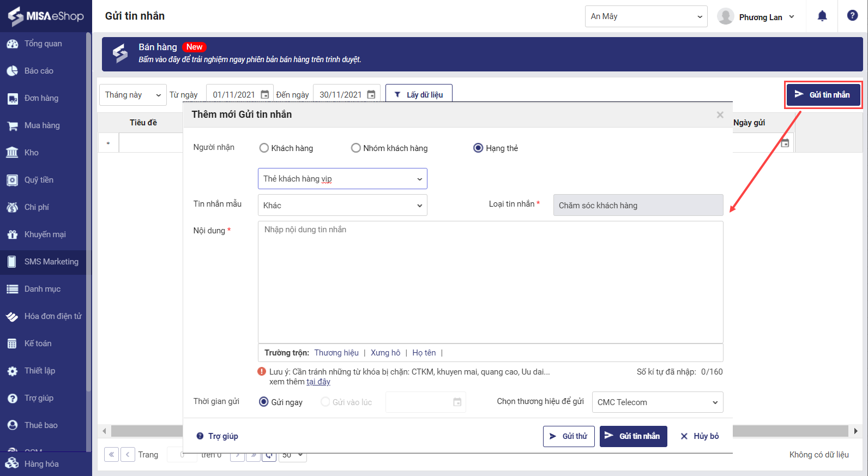This screenshot has width=868, height=476.
Task: Open the Tháng này period dropdown
Action: [x=133, y=95]
